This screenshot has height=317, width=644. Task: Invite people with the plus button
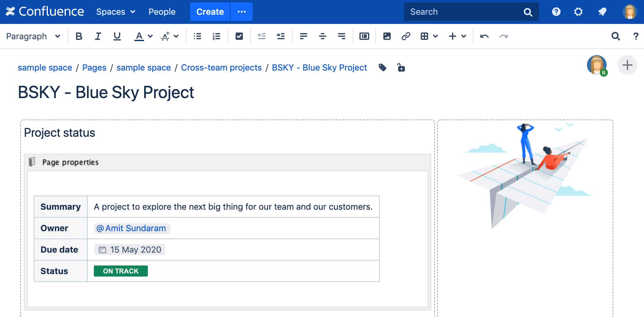pos(627,65)
